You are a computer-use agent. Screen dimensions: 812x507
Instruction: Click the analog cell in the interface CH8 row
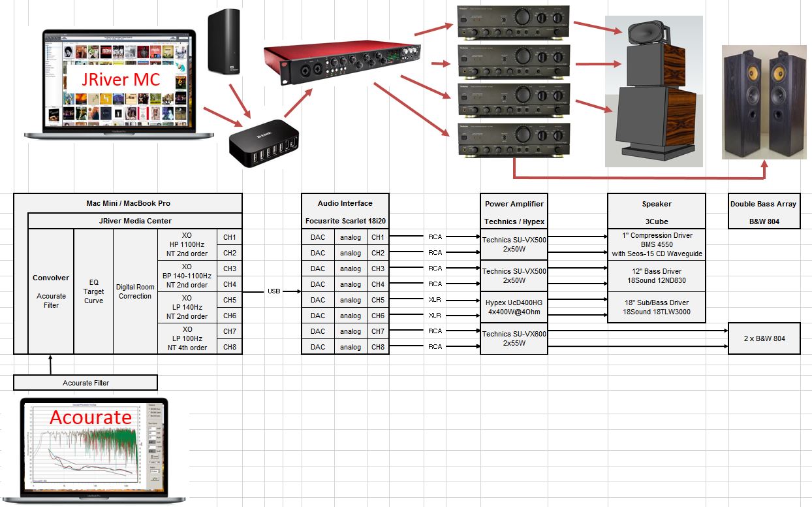351,346
